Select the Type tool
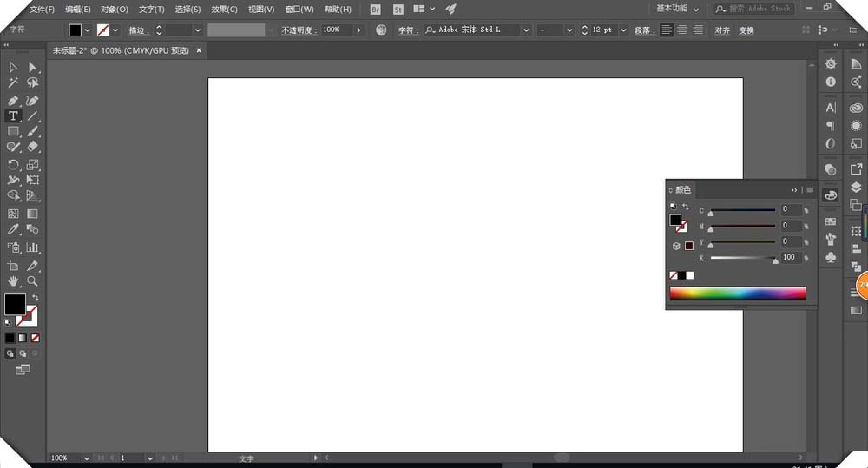This screenshot has height=468, width=868. coord(13,115)
